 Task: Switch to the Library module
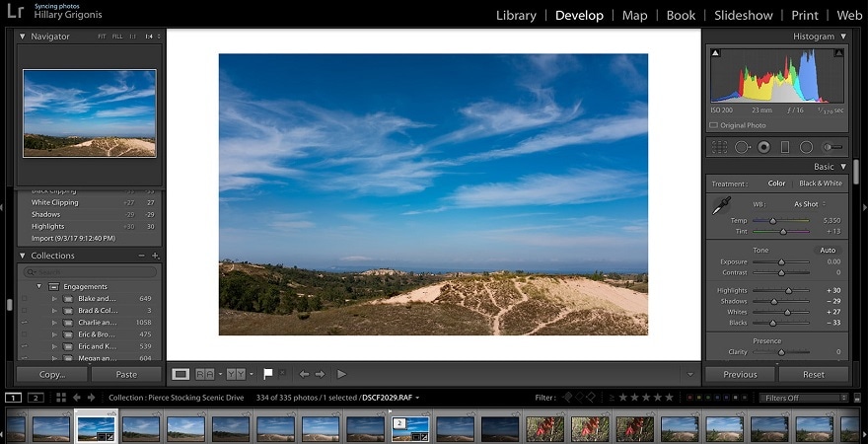click(x=516, y=15)
